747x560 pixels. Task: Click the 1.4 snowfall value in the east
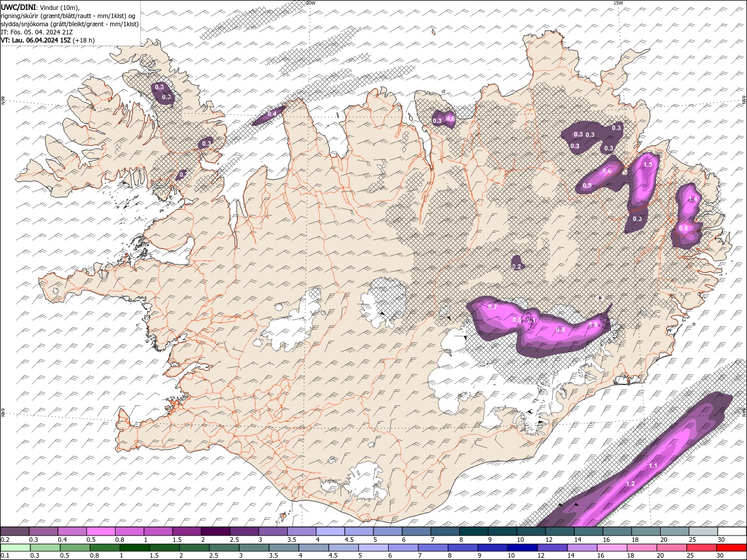(693, 199)
